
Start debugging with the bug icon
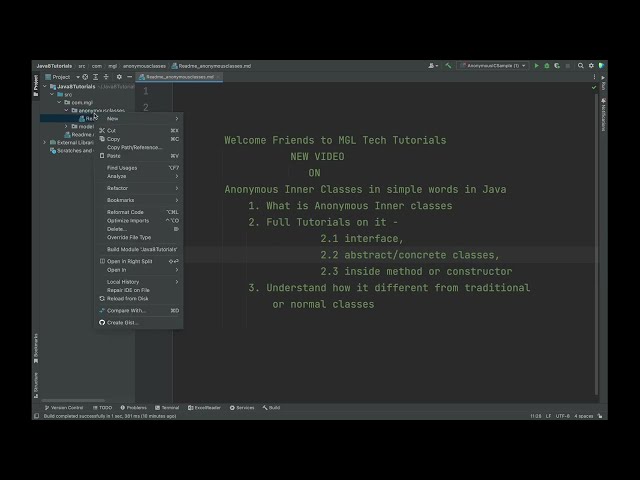coord(547,66)
